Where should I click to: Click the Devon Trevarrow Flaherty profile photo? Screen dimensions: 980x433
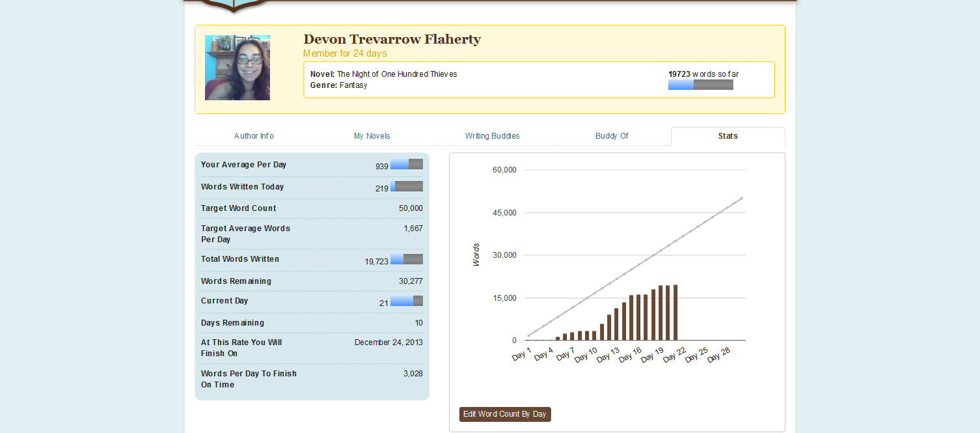(238, 68)
